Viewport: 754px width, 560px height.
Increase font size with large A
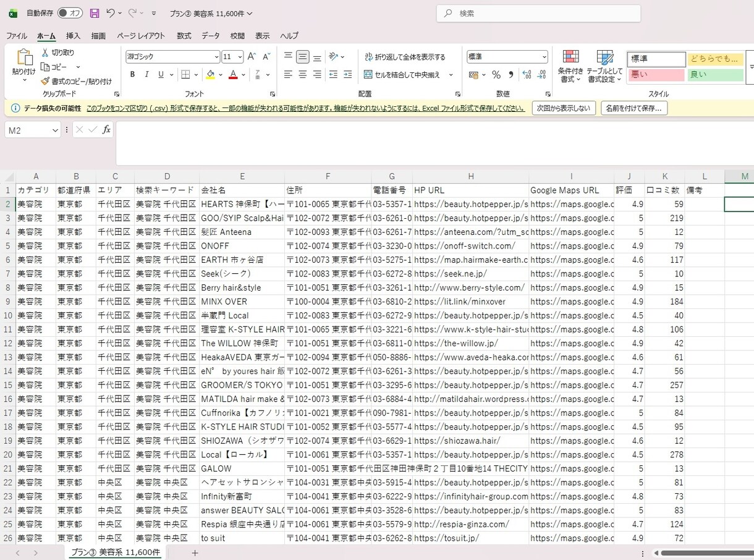click(x=252, y=56)
